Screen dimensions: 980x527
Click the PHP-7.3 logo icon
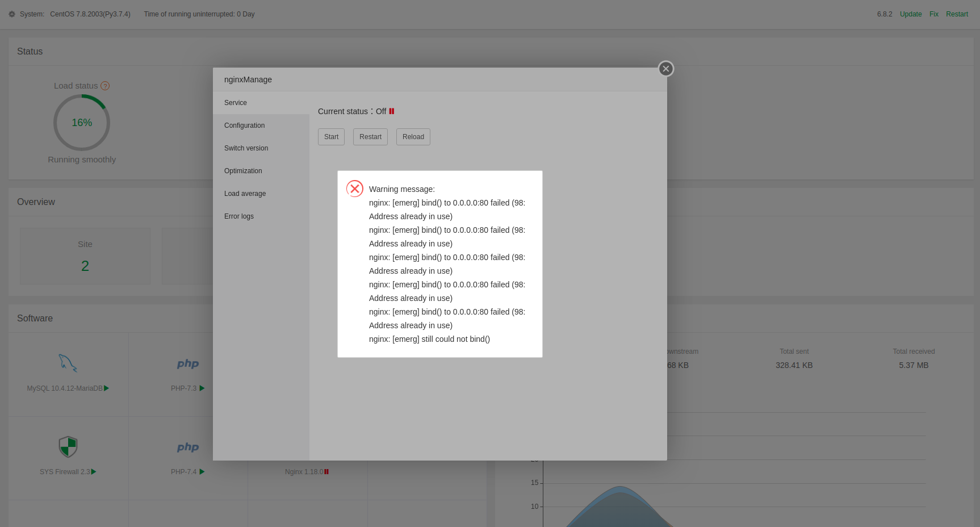tap(188, 363)
